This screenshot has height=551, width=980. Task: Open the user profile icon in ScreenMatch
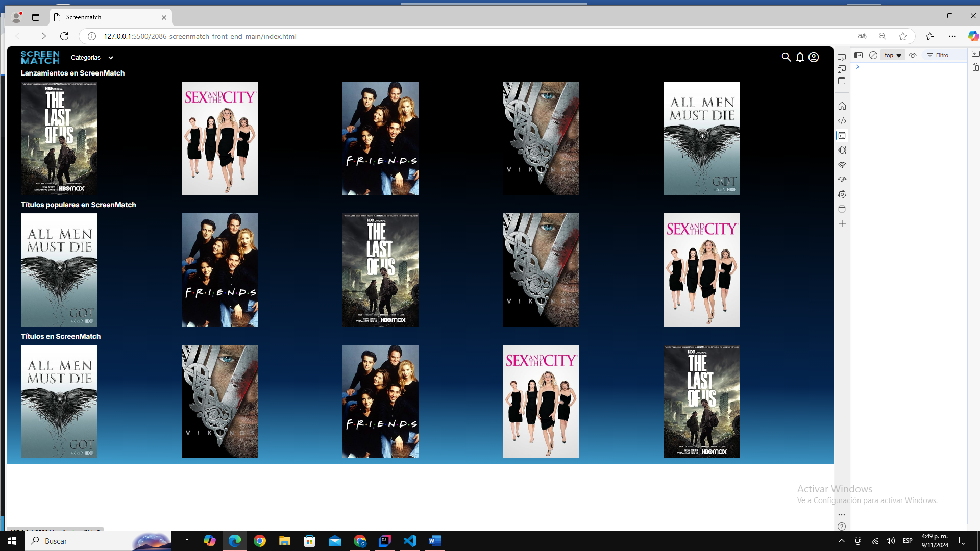click(x=814, y=57)
